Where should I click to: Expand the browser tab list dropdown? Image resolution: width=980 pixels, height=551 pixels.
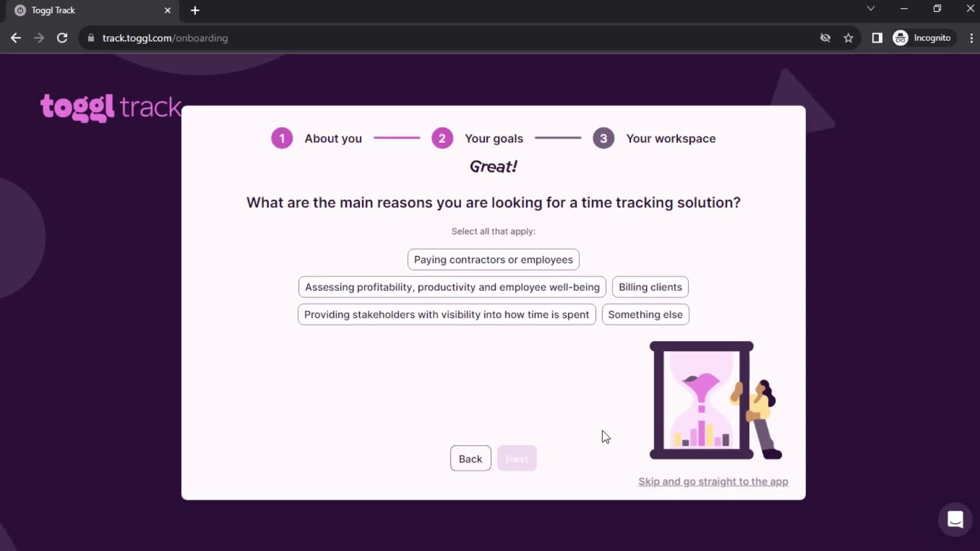(x=870, y=9)
